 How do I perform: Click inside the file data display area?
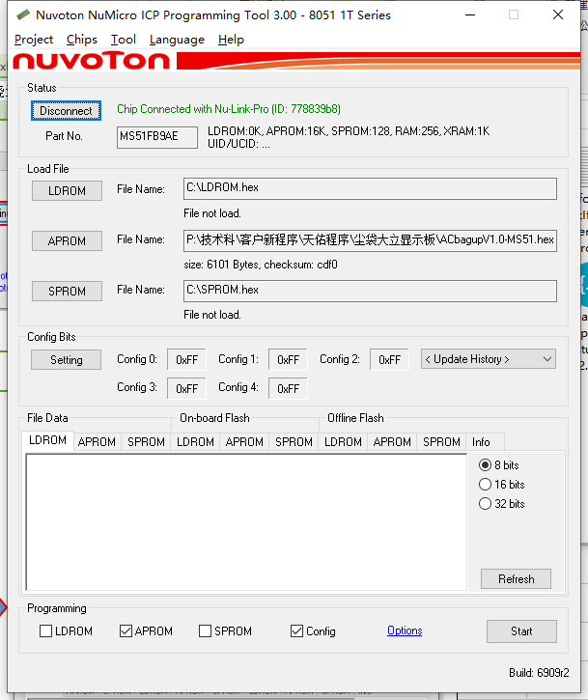pos(246,522)
